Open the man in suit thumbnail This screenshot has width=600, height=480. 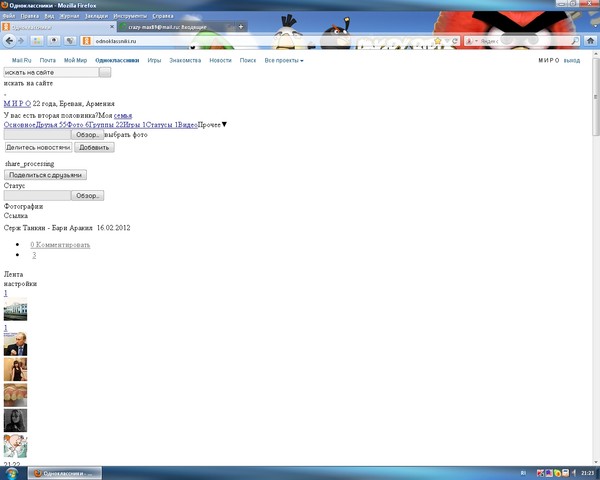point(15,344)
